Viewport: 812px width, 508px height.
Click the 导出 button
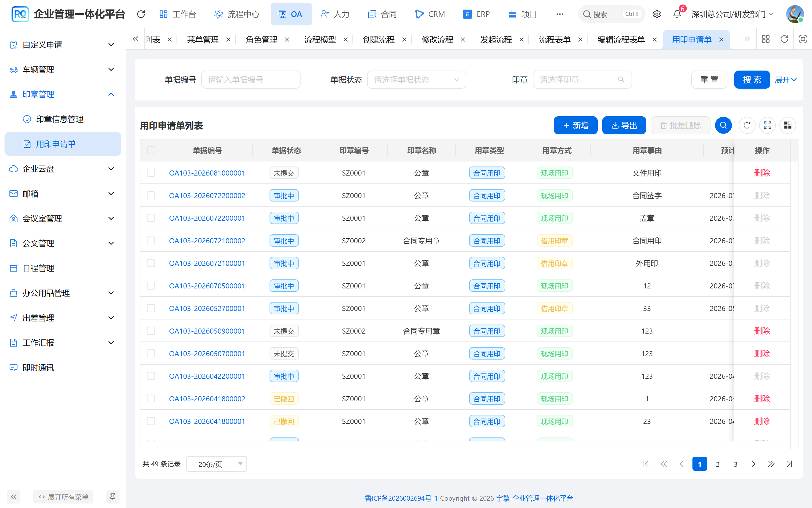coord(624,125)
